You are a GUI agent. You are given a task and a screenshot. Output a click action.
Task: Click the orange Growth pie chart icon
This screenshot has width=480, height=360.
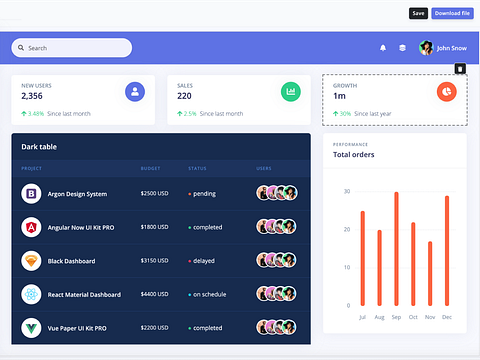[x=446, y=92]
